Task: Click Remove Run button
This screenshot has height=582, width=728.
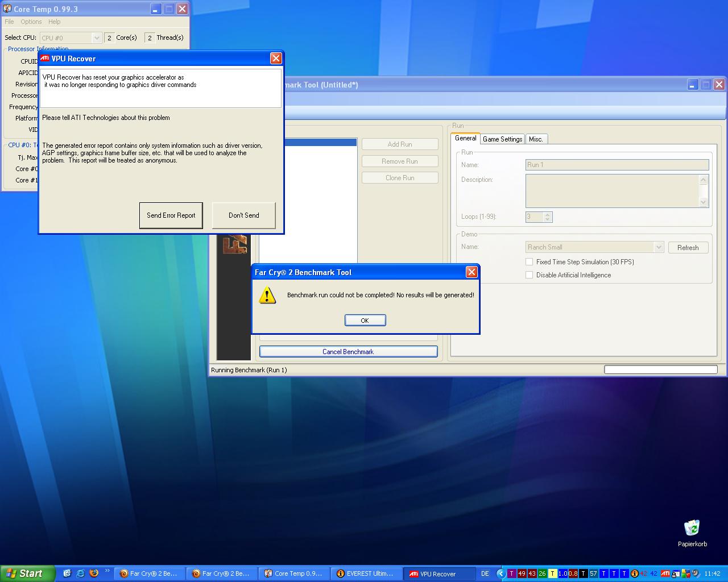Action: [400, 161]
